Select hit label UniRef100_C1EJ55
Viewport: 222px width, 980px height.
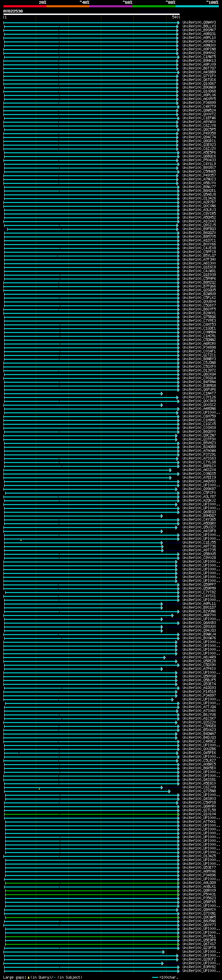[199, 543]
